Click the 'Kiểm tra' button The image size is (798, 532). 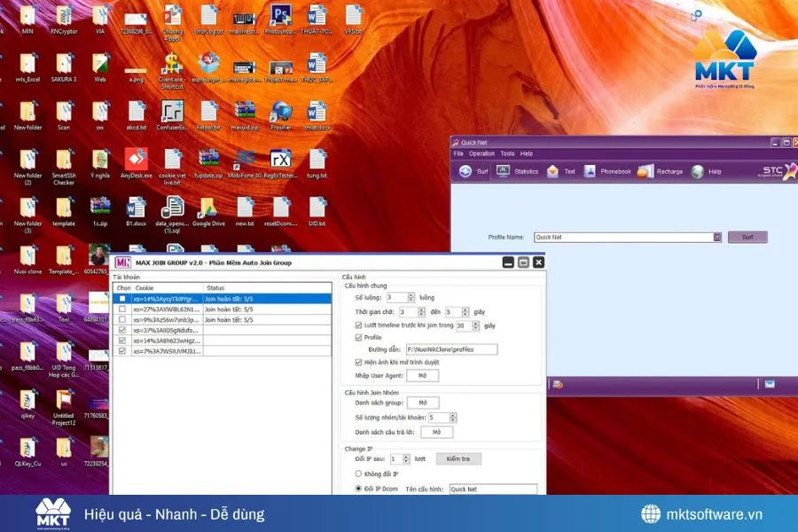point(458,459)
